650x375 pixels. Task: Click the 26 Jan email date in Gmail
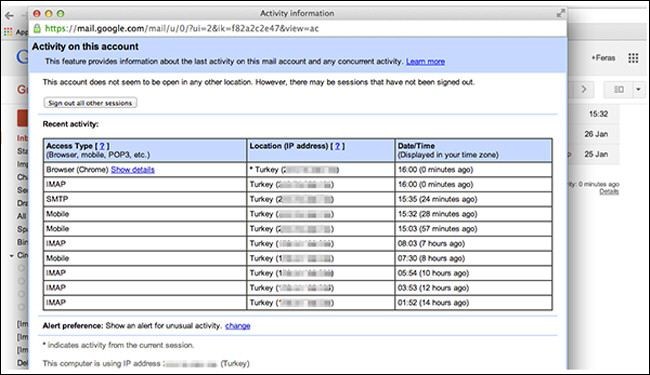[596, 134]
